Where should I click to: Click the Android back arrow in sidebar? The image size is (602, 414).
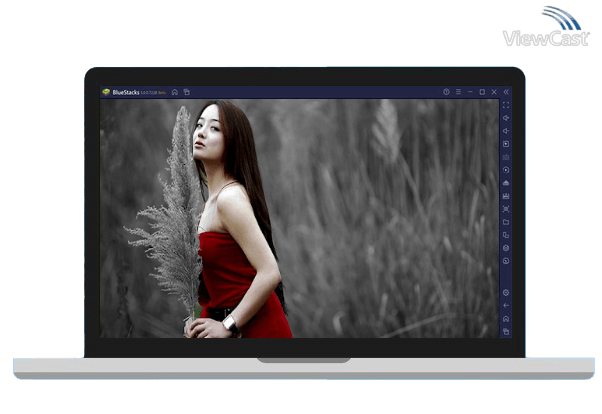click(506, 306)
